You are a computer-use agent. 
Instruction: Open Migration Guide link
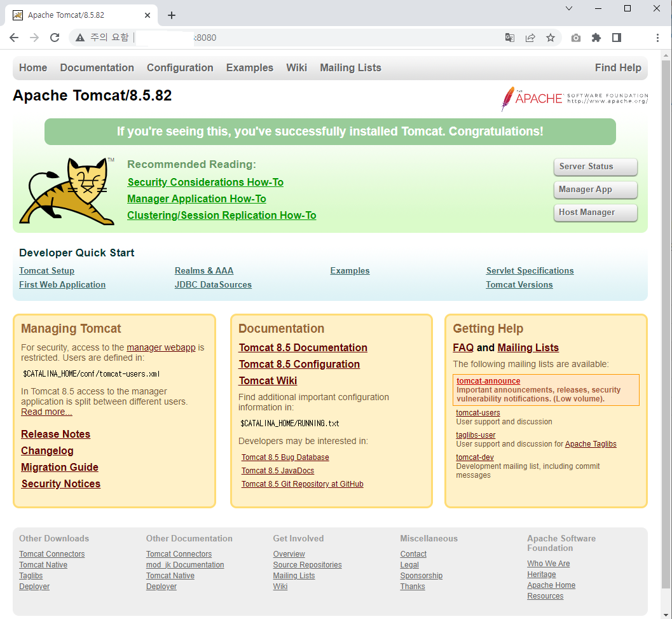60,467
